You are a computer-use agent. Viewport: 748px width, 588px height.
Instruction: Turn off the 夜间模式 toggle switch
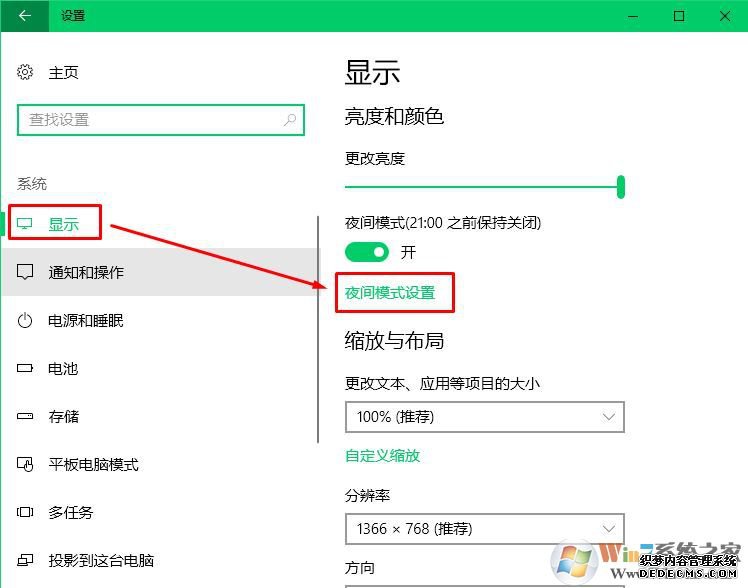[x=366, y=252]
